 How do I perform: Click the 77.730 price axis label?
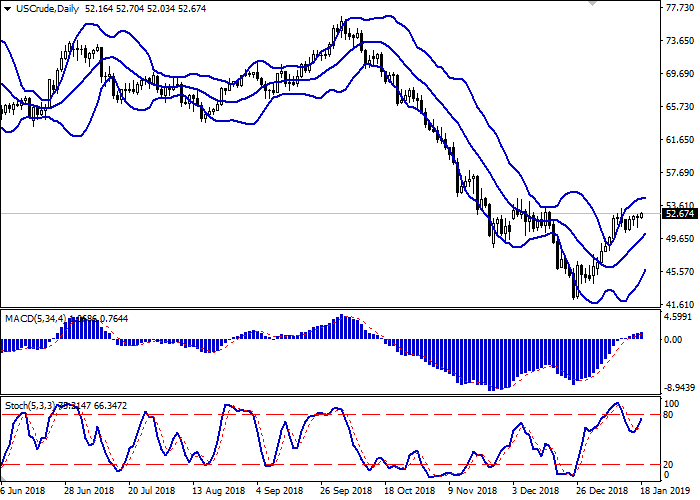679,8
